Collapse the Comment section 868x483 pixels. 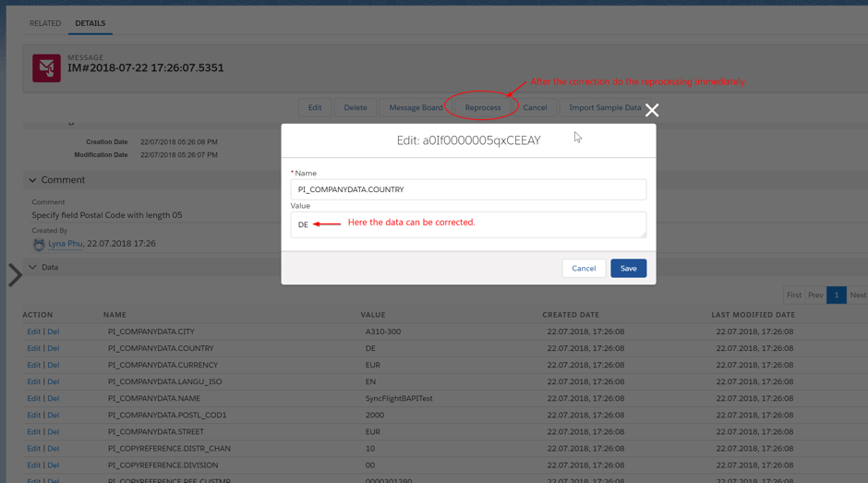33,180
